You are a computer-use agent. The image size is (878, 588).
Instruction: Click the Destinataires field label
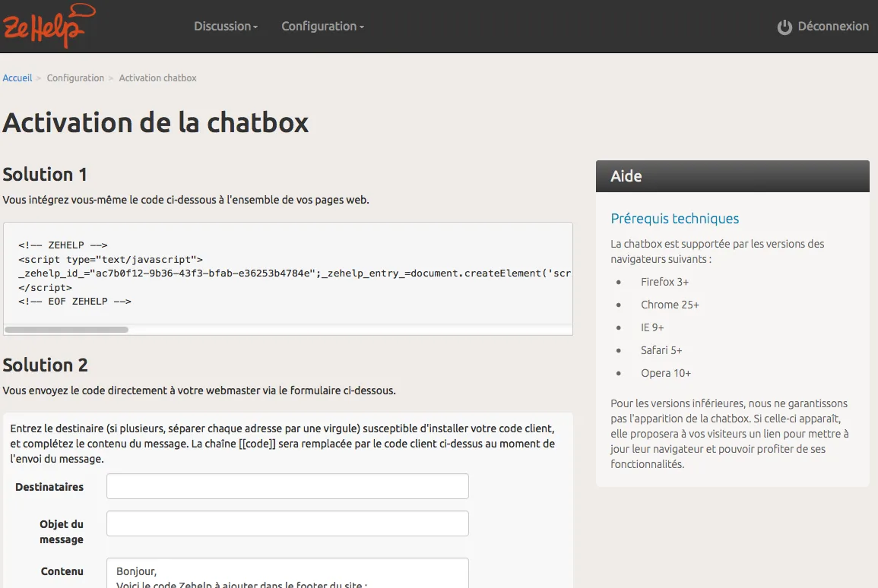(49, 487)
